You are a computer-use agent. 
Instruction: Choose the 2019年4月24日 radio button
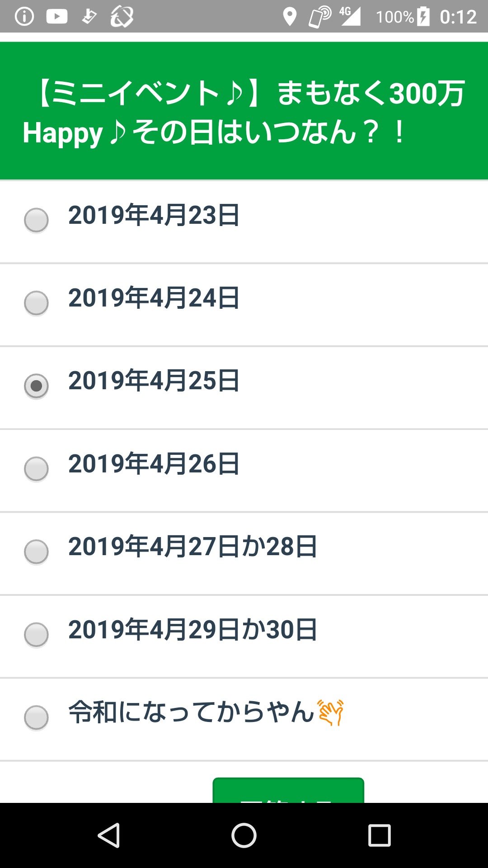tap(36, 303)
